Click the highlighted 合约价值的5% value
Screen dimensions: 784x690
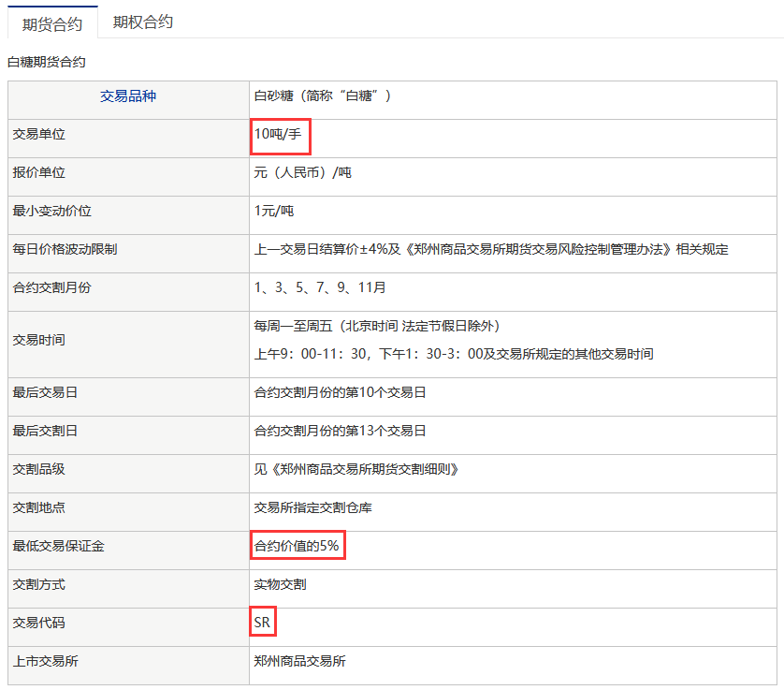(297, 546)
